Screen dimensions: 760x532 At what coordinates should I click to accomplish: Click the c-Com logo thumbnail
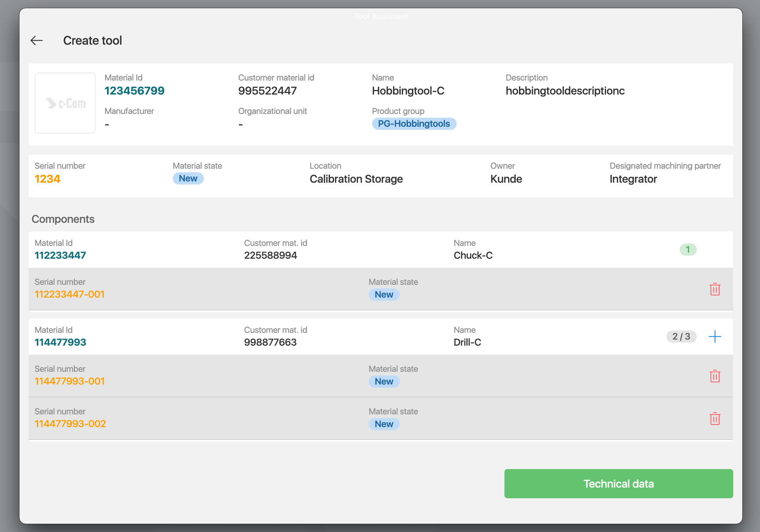(65, 102)
